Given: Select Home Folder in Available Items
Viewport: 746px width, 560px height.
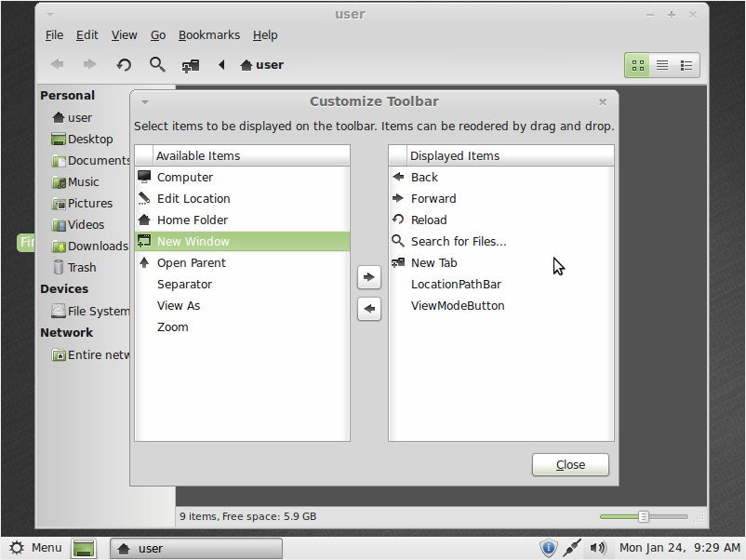Looking at the screenshot, I should (242, 220).
